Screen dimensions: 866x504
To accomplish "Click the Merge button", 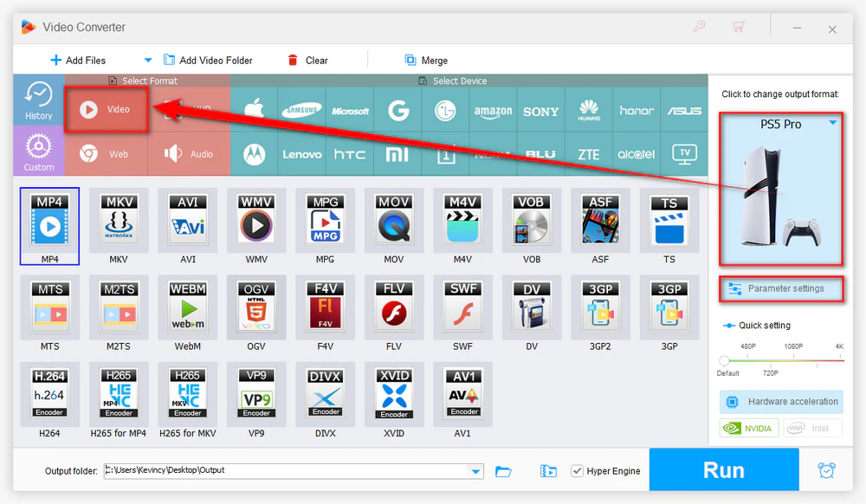I will pos(426,60).
